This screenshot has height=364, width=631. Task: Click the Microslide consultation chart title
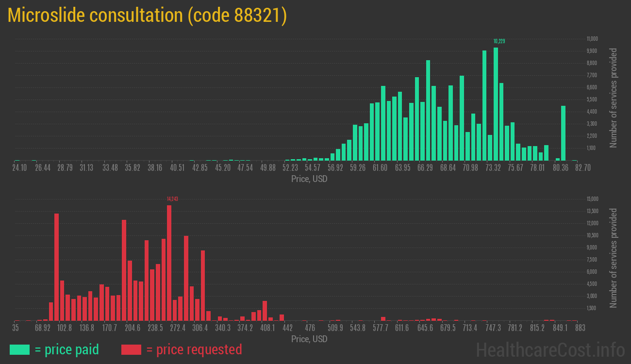(147, 16)
